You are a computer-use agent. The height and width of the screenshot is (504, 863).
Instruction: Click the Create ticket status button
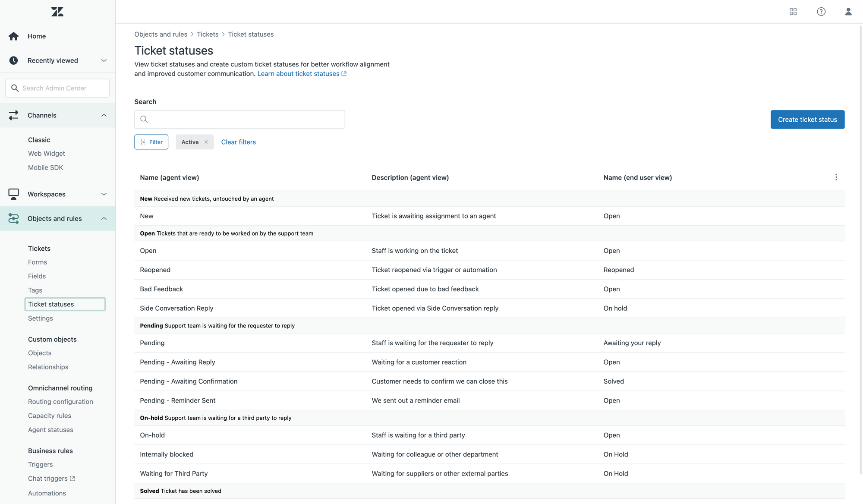tap(807, 120)
